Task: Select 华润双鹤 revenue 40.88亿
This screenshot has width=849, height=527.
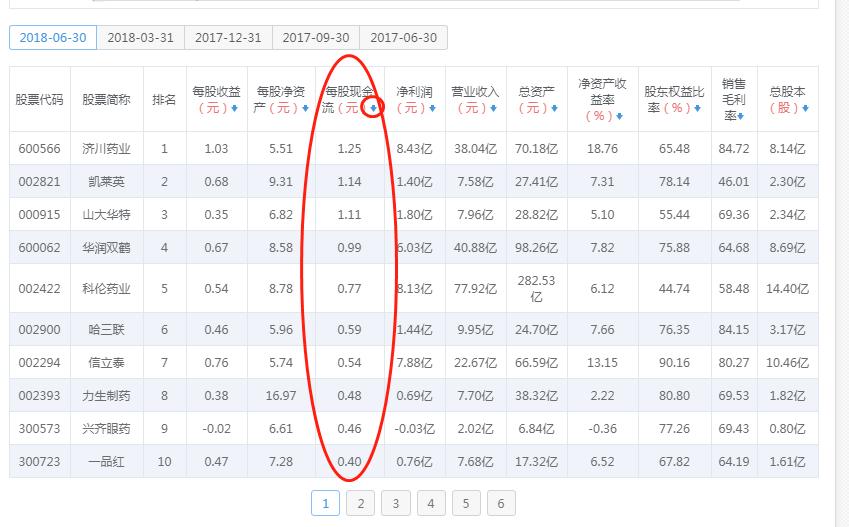Action: (x=475, y=248)
